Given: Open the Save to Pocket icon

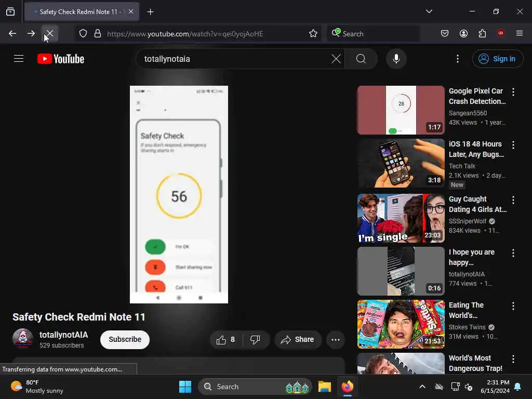Looking at the screenshot, I should coord(445,33).
